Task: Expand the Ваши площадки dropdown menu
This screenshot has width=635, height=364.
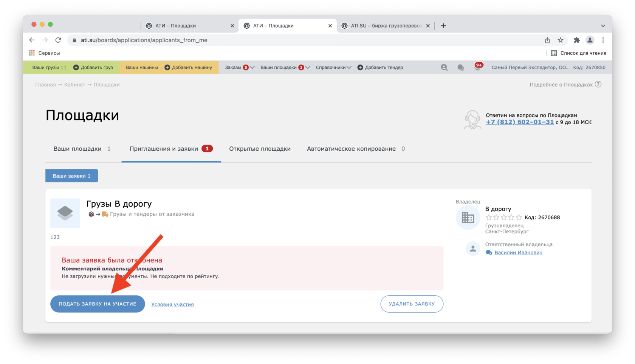Action: click(x=285, y=67)
